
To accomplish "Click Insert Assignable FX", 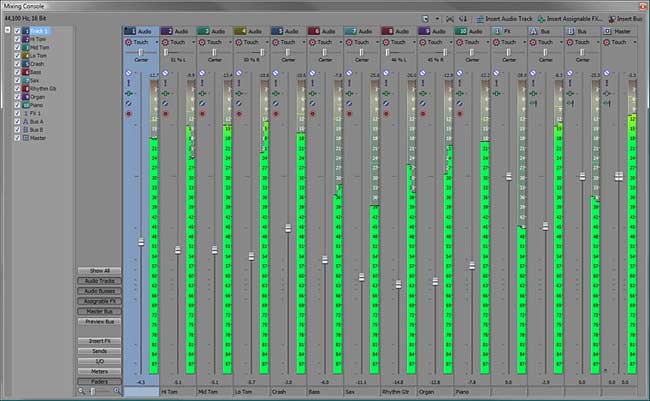I will coord(570,19).
